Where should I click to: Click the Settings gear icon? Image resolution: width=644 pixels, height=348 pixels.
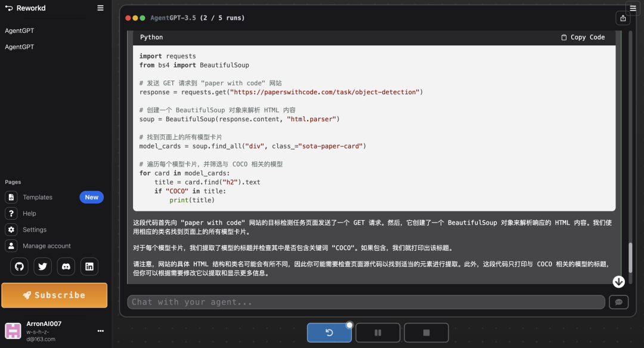tap(11, 230)
